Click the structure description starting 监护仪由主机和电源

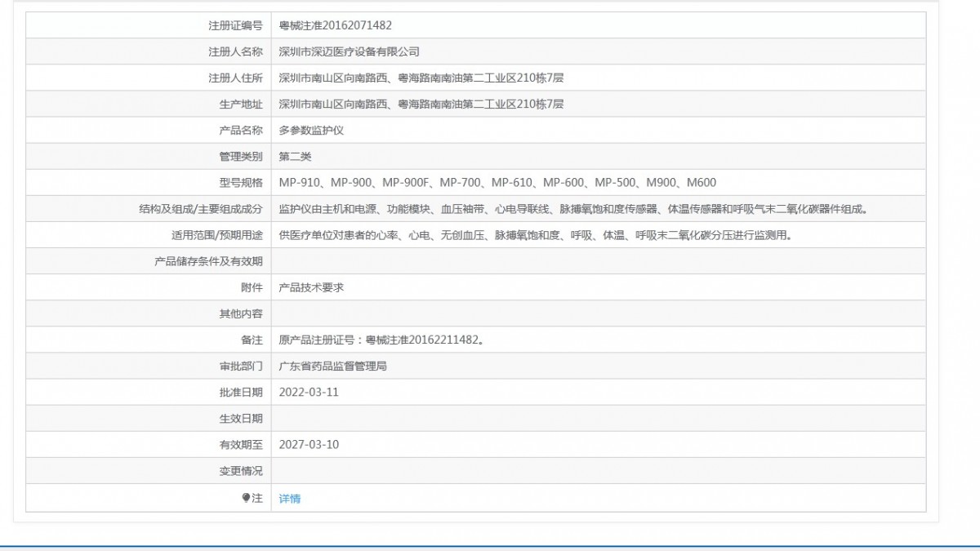[573, 208]
